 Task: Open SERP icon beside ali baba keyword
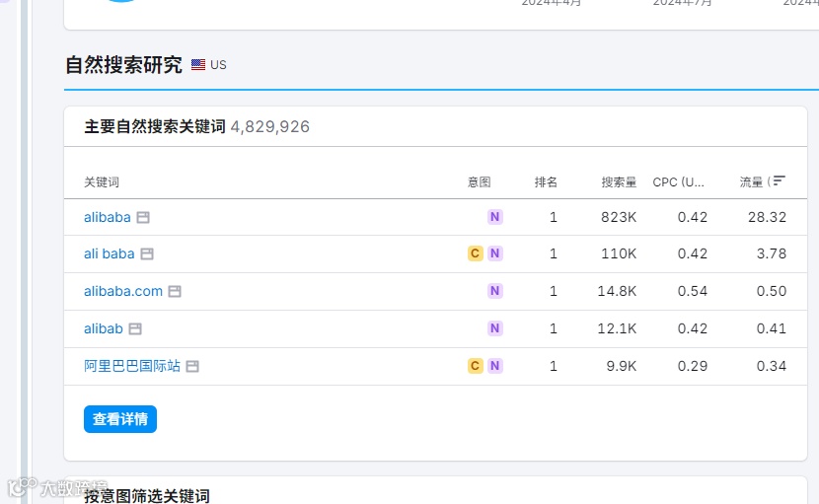click(x=147, y=253)
